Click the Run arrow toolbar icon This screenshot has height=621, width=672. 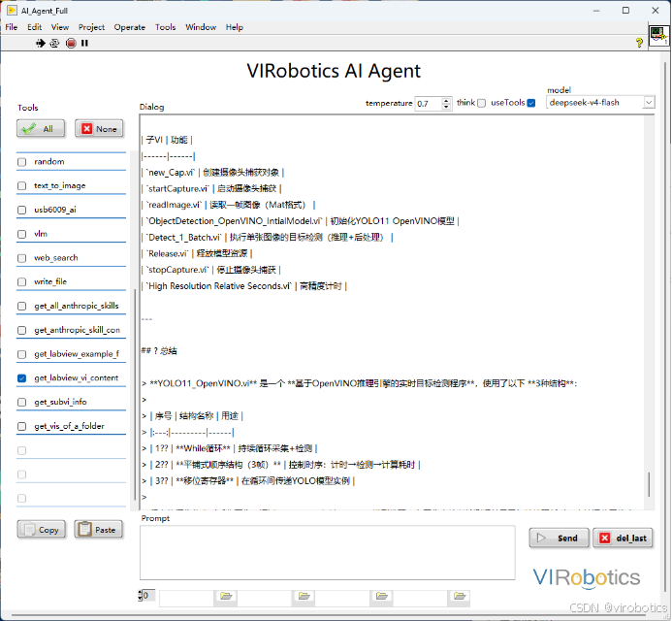[x=41, y=43]
